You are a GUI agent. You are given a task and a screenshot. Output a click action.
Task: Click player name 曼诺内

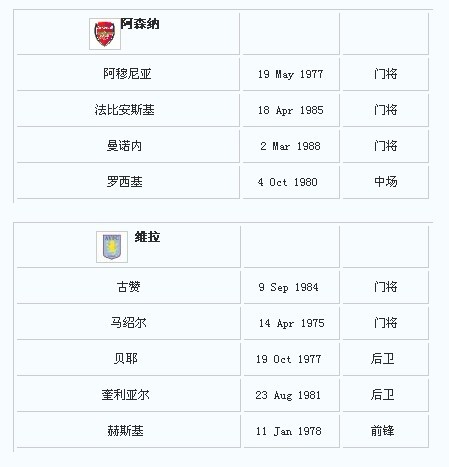point(124,146)
